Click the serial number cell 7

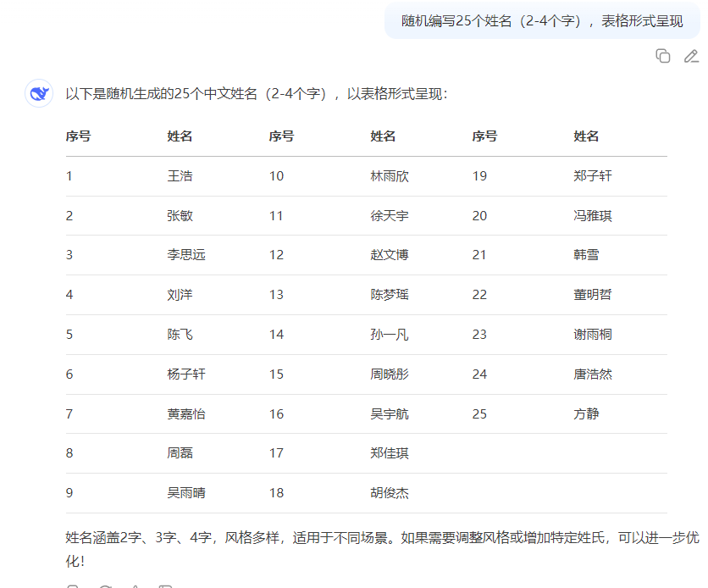tap(69, 414)
